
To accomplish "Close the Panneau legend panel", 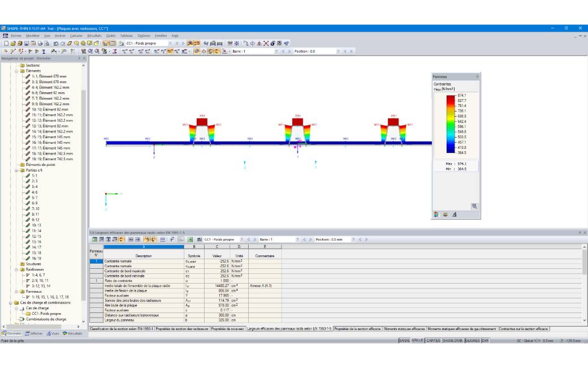I will click(x=477, y=76).
